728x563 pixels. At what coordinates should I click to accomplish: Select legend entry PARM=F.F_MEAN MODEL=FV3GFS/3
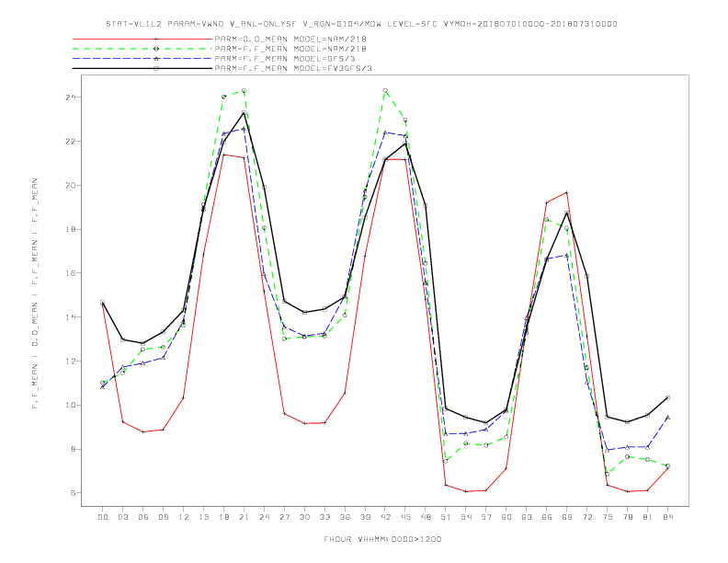click(293, 69)
